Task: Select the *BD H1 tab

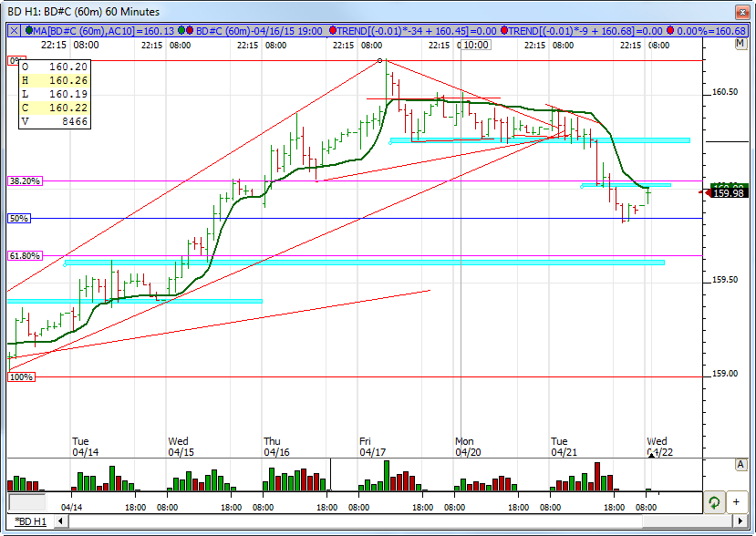Action: 30,521
